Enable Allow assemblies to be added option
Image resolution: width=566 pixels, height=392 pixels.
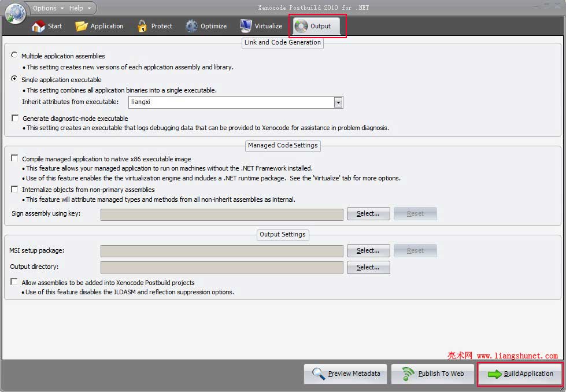[x=14, y=282]
